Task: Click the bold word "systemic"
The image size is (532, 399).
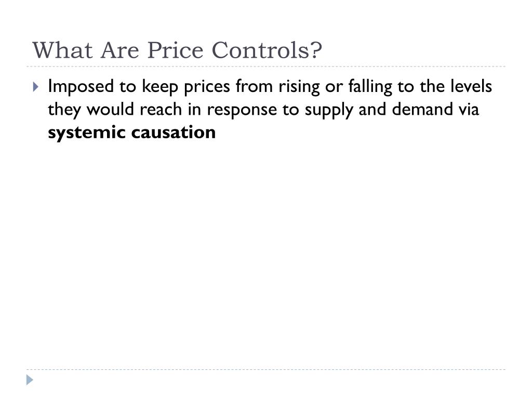Action: click(87, 132)
